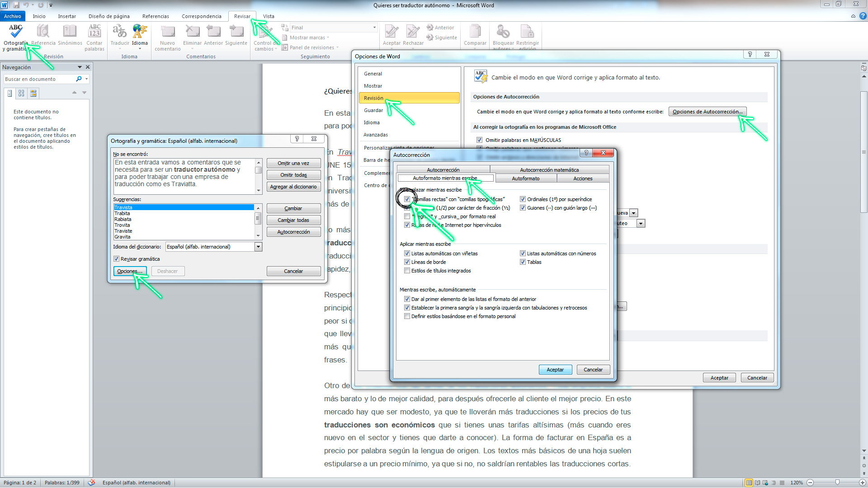Go to the Anterior comment
Viewport: 868px width, 488px height.
pyautogui.click(x=213, y=35)
